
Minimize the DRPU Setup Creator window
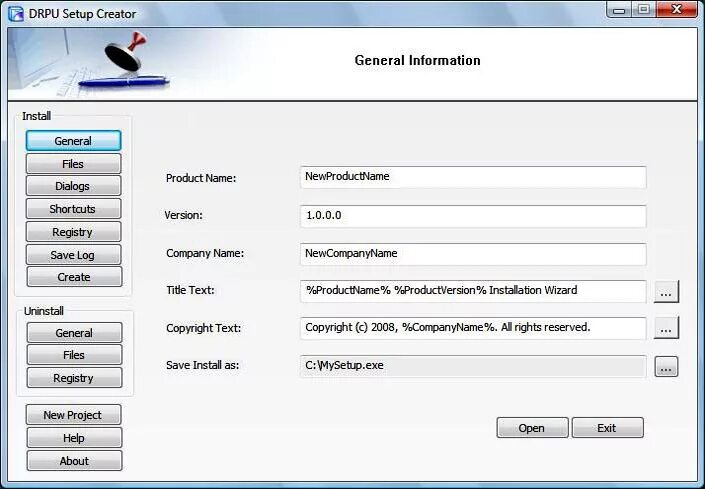coord(619,9)
